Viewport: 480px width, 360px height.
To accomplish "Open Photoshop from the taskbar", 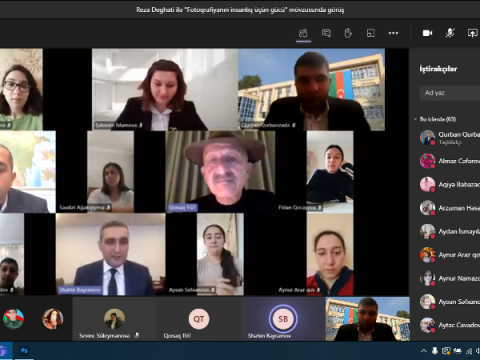I will pyautogui.click(x=24, y=351).
